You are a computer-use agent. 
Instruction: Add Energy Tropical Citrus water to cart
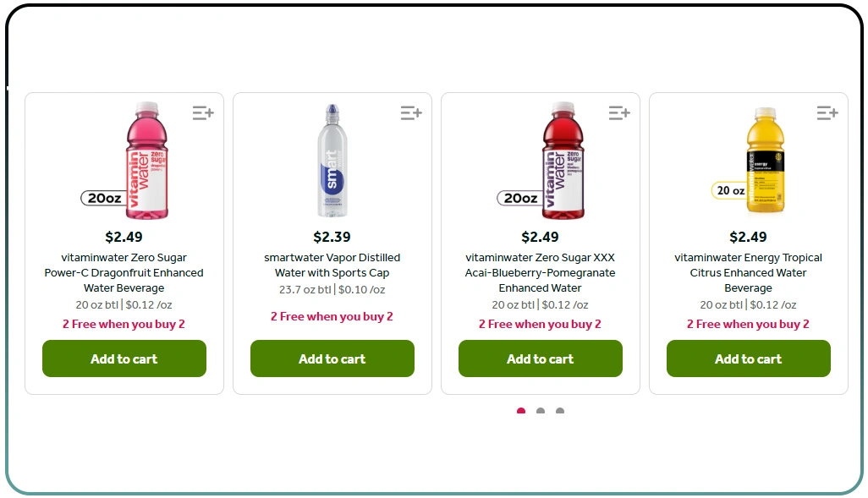pyautogui.click(x=748, y=358)
